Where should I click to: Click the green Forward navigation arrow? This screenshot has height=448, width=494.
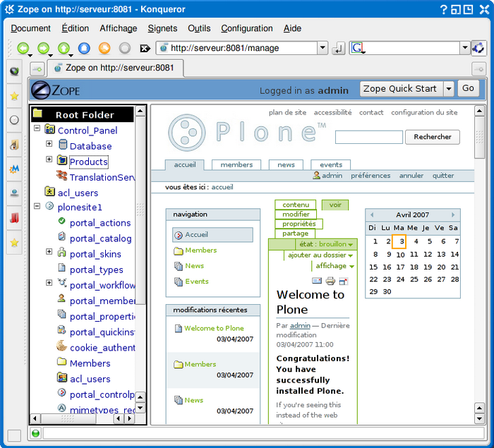(44, 48)
